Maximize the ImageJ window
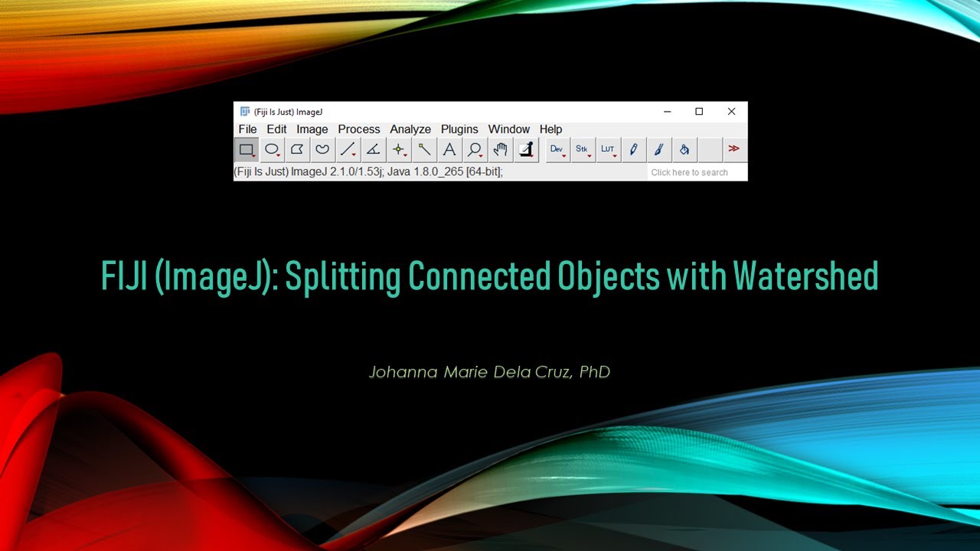The image size is (980, 551). coord(699,112)
